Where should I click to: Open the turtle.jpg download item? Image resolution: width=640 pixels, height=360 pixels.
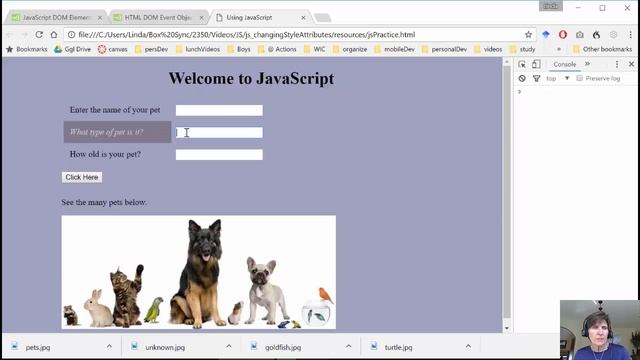398,347
